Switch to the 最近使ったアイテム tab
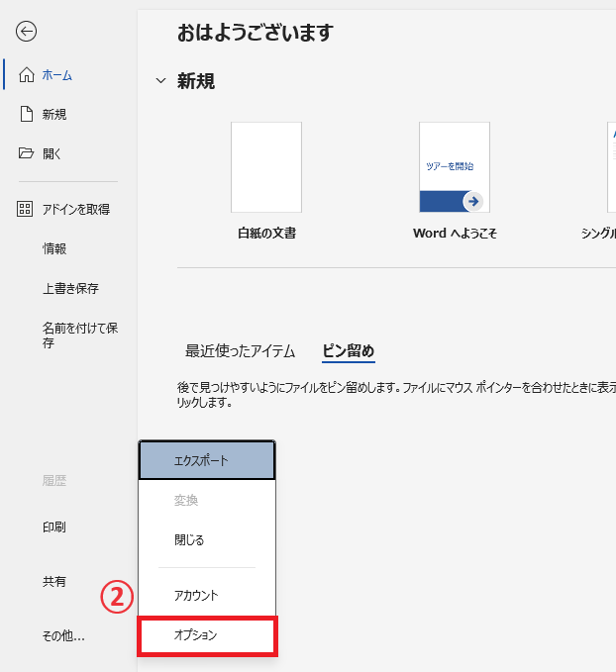The height and width of the screenshot is (672, 616). (241, 351)
